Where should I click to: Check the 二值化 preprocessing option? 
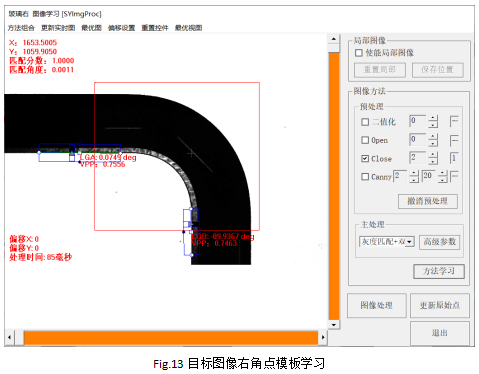[365, 122]
